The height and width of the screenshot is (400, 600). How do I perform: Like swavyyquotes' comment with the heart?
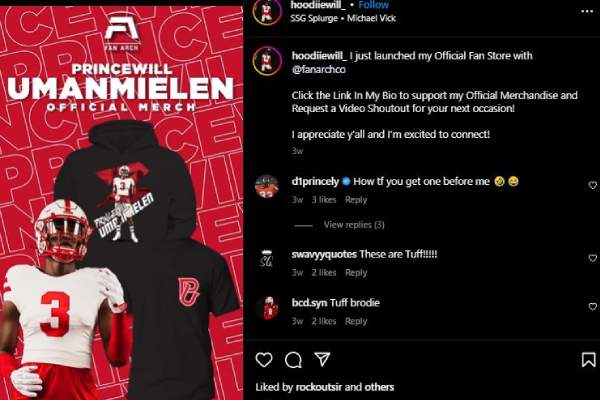592,258
